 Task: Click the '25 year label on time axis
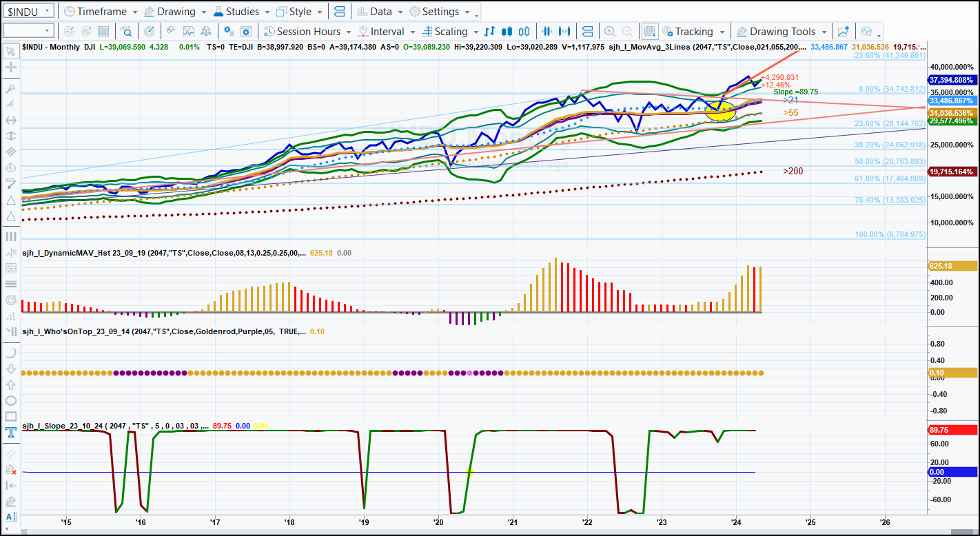[810, 521]
